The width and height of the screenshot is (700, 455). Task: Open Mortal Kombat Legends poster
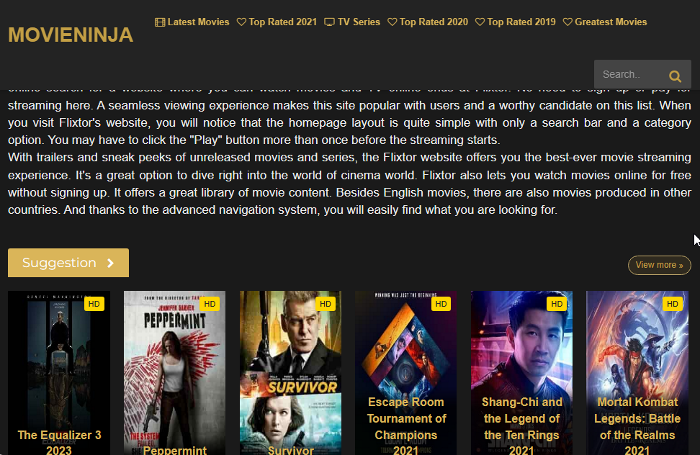[x=637, y=373]
